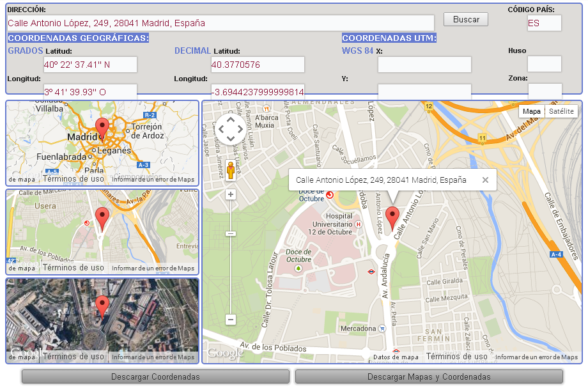
Task: Open Términos de uso on satellite thumbnail
Action: pos(73,357)
